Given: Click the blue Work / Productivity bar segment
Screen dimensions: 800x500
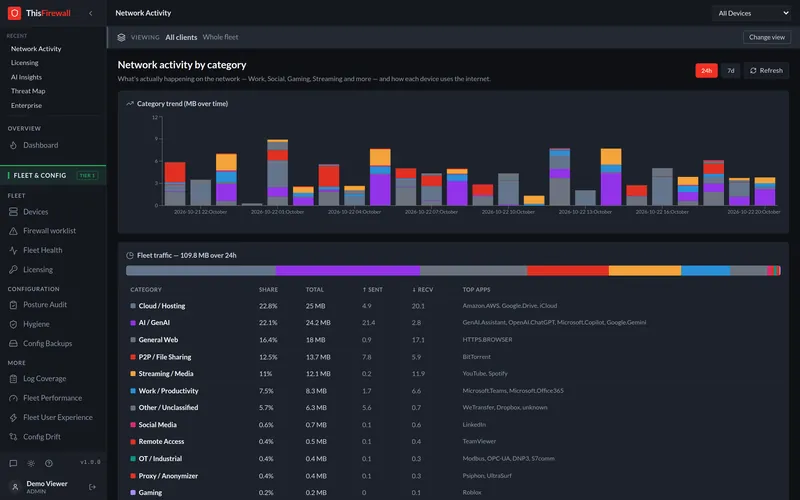Looking at the screenshot, I should pyautogui.click(x=706, y=270).
